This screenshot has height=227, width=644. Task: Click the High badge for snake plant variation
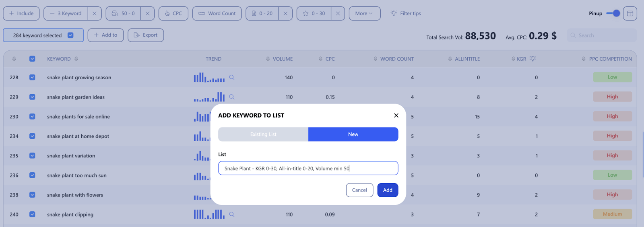pyautogui.click(x=612, y=155)
